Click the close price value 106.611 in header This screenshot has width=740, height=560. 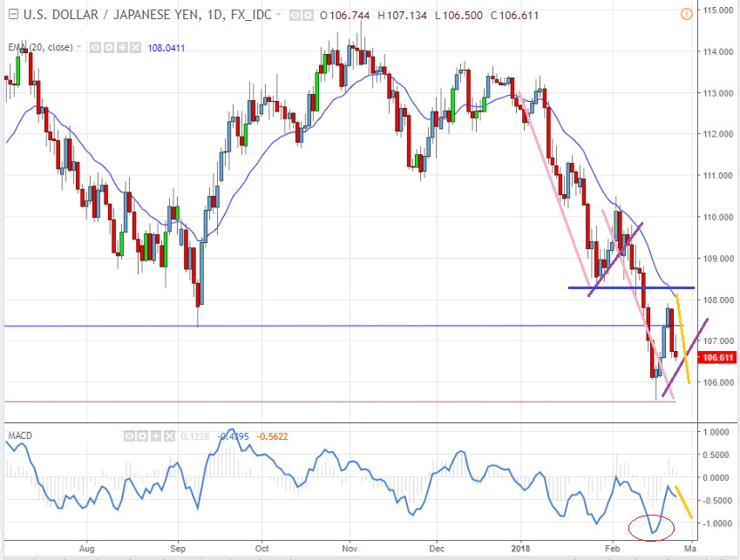(x=519, y=16)
